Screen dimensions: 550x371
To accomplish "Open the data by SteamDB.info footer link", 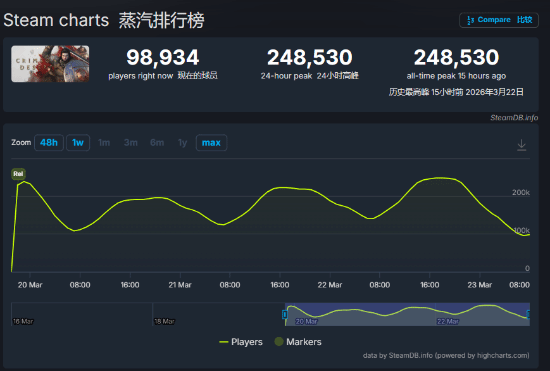I will (x=446, y=356).
